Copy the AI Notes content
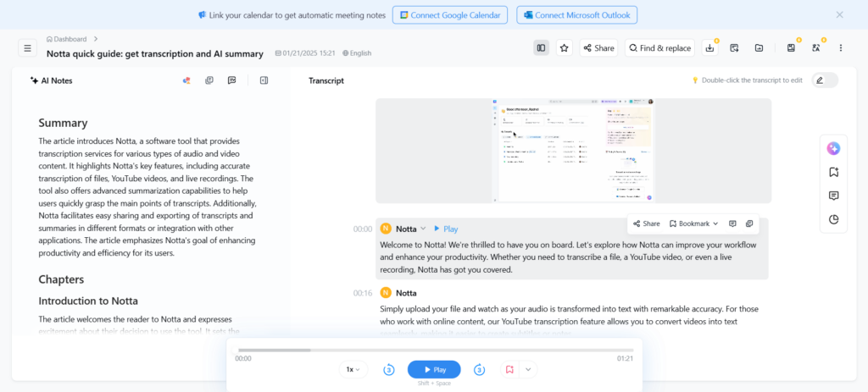Screen dimensions: 868x392 point(209,80)
